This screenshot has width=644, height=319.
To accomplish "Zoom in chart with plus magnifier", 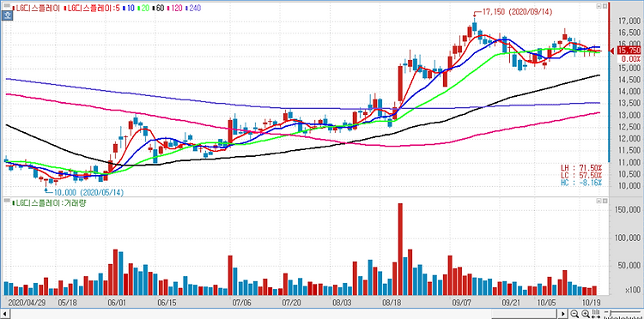I will tap(586, 314).
